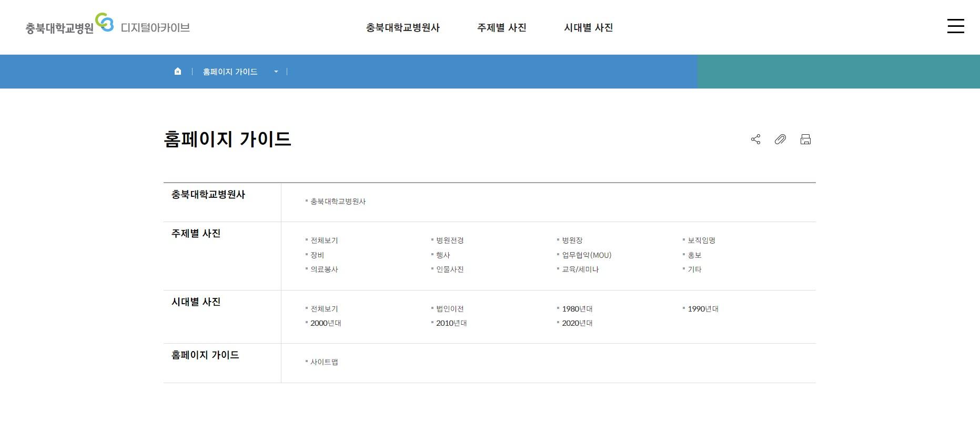Click the paperclip URL copy icon
The image size is (980, 430).
780,139
